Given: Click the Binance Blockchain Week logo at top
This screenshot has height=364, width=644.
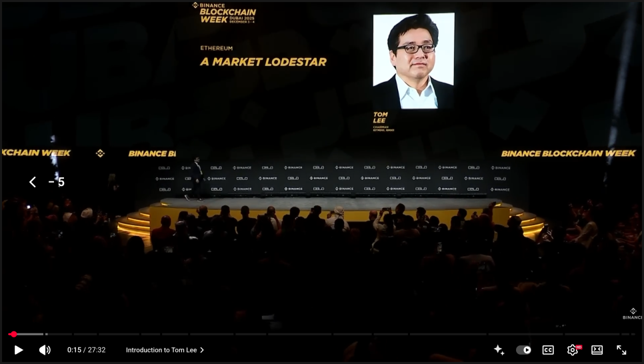Looking at the screenshot, I should pyautogui.click(x=224, y=13).
